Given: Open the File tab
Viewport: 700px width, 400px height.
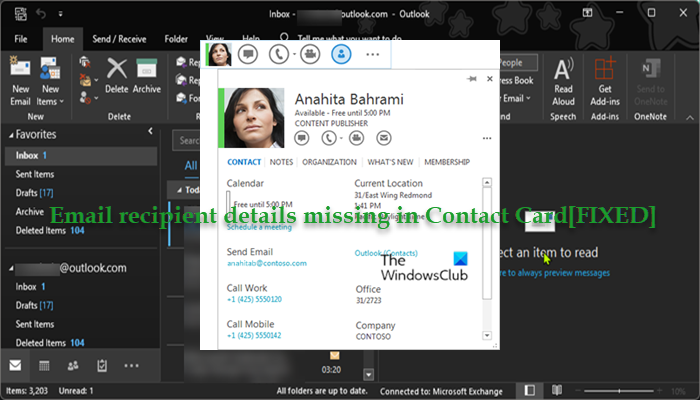Looking at the screenshot, I should click(21, 39).
